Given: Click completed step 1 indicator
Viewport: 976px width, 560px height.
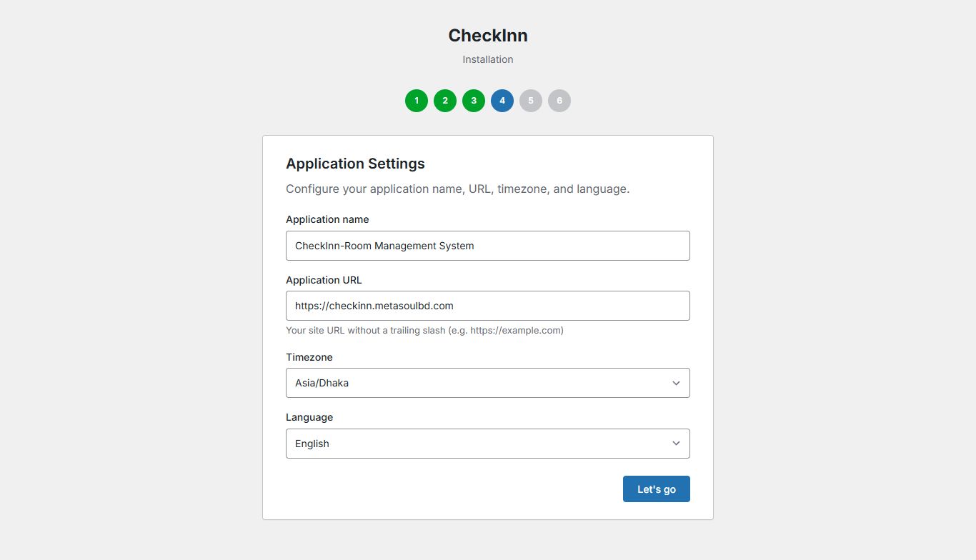Looking at the screenshot, I should pyautogui.click(x=417, y=101).
